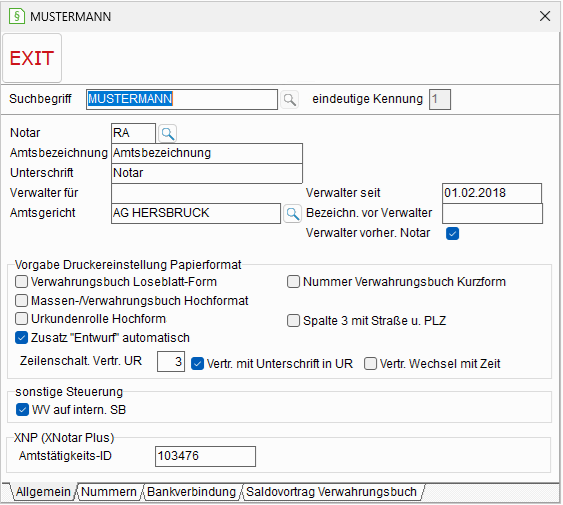Close the MUSTERMANN window

pyautogui.click(x=545, y=16)
